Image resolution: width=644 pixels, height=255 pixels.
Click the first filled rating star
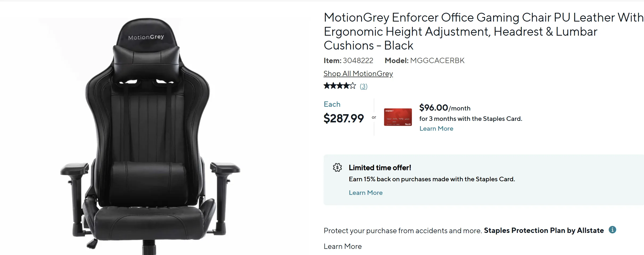click(x=326, y=86)
